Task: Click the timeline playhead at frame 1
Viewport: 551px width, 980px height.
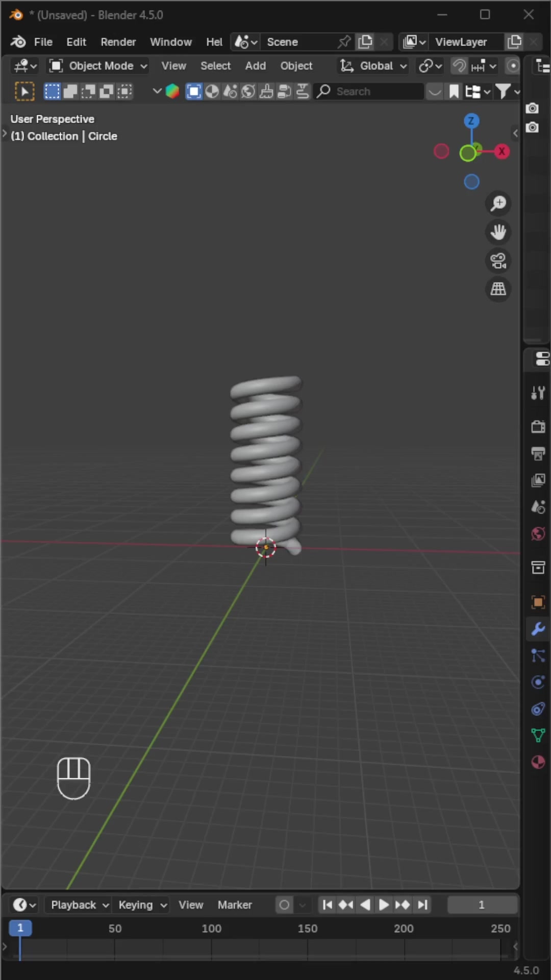Action: 20,928
